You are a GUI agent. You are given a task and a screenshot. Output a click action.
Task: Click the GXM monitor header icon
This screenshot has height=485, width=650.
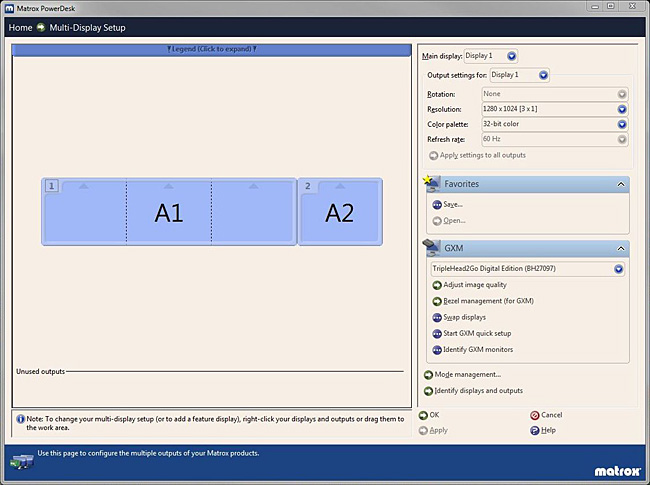(x=432, y=248)
